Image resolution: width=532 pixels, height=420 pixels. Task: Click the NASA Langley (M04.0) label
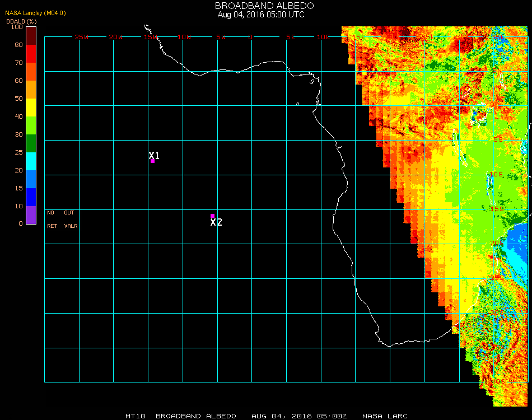tap(35, 13)
